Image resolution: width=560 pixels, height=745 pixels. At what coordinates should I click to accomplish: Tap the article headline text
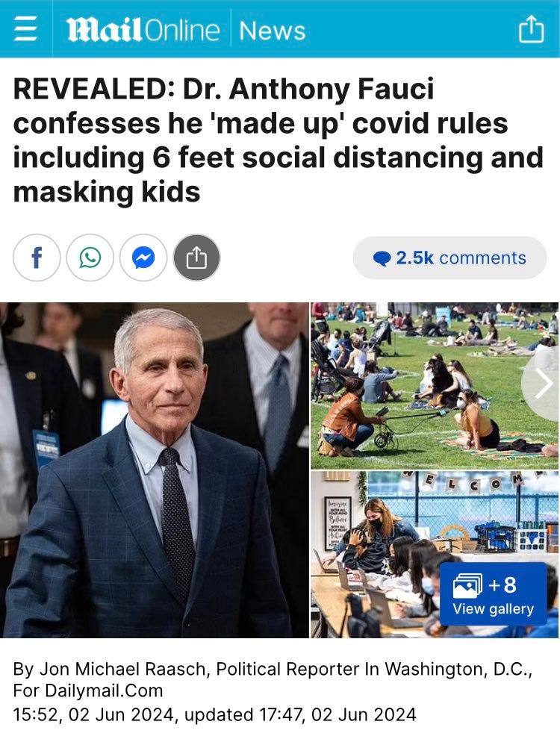278,140
